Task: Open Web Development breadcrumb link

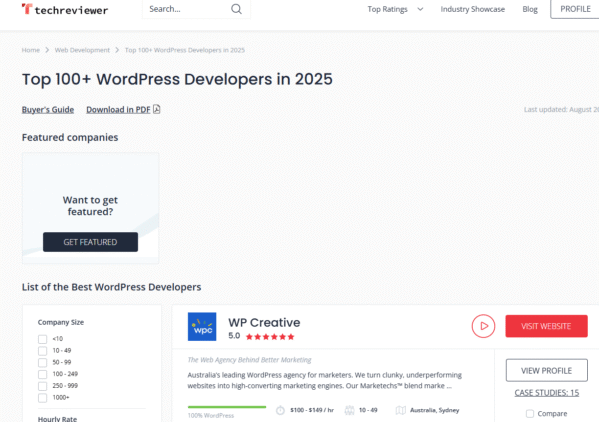Action: tap(82, 50)
